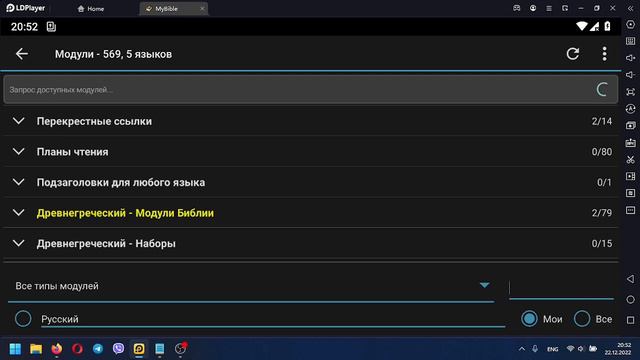Open LDPlayer gamepad settings icon
The image size is (640, 360).
click(x=517, y=8)
